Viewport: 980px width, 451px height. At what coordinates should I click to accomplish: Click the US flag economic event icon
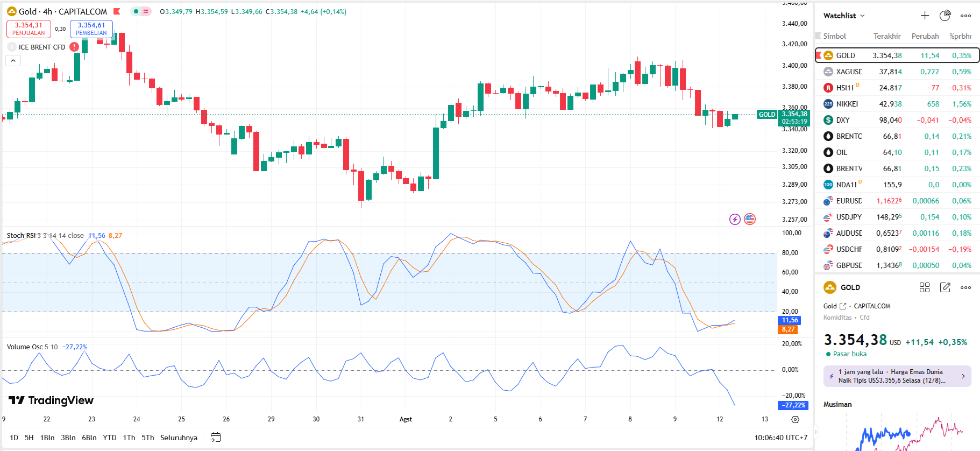pos(750,219)
